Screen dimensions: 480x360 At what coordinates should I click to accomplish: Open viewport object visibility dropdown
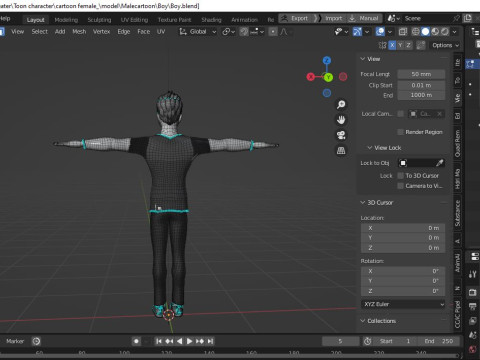click(341, 32)
